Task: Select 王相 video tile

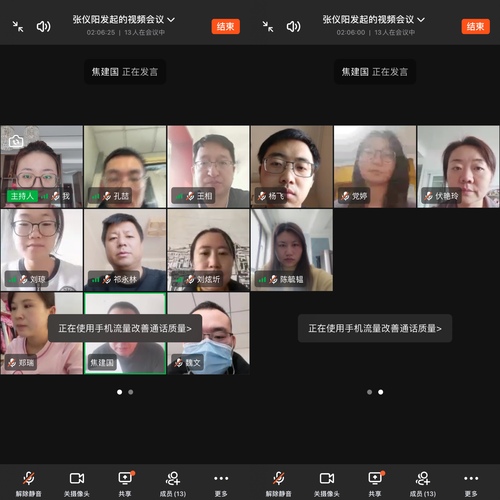Action: click(208, 167)
